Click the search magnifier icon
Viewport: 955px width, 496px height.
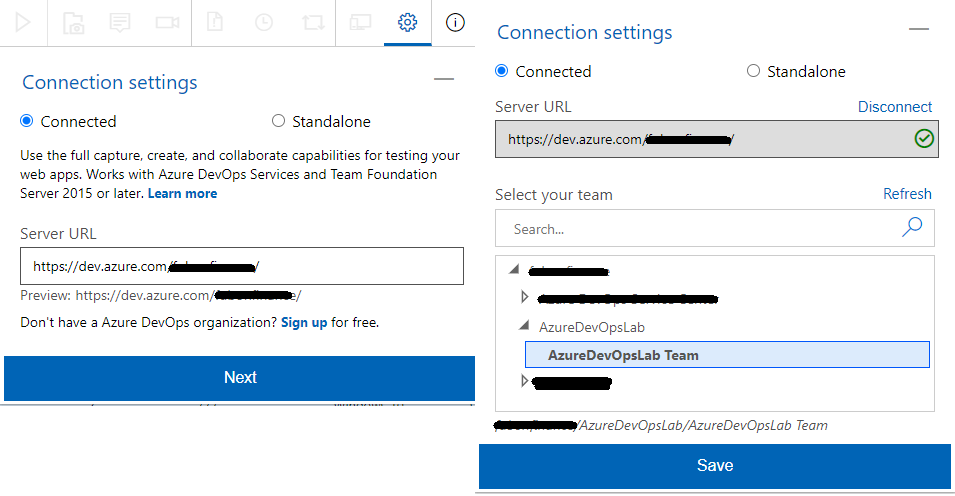[912, 228]
